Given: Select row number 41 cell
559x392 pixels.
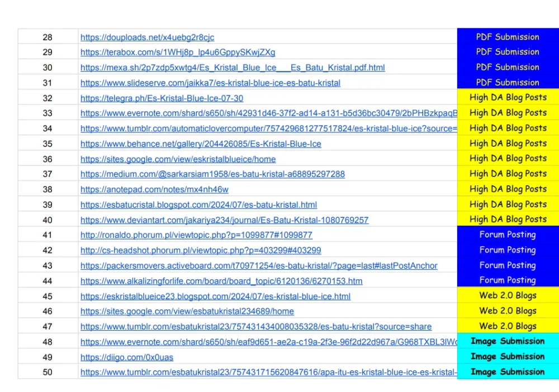Looking at the screenshot, I should [x=48, y=235].
